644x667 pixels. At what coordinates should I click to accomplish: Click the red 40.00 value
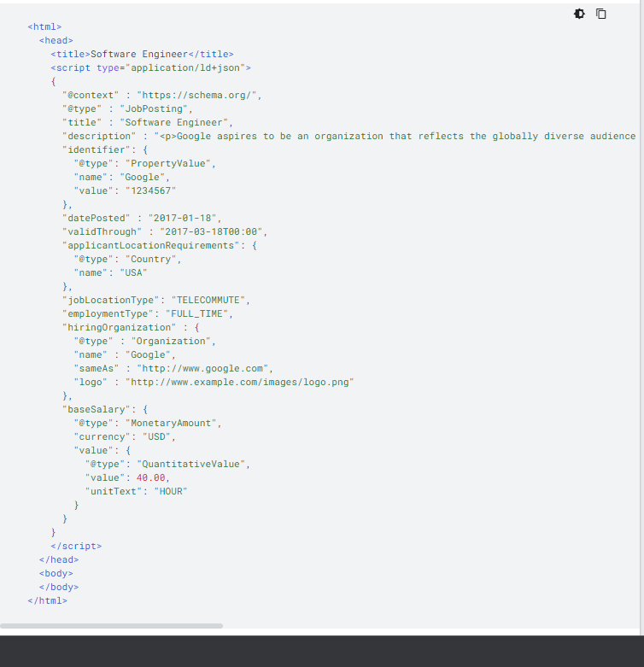[x=150, y=477]
